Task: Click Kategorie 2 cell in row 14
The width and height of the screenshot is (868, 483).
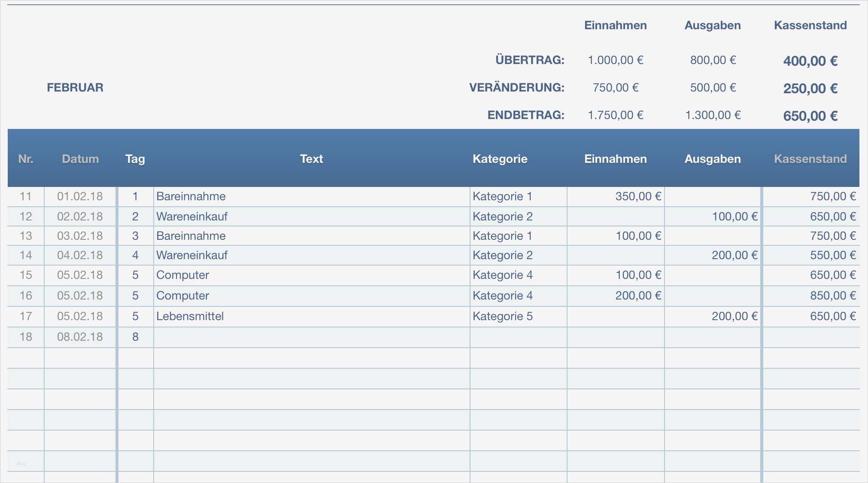Action: click(x=502, y=255)
